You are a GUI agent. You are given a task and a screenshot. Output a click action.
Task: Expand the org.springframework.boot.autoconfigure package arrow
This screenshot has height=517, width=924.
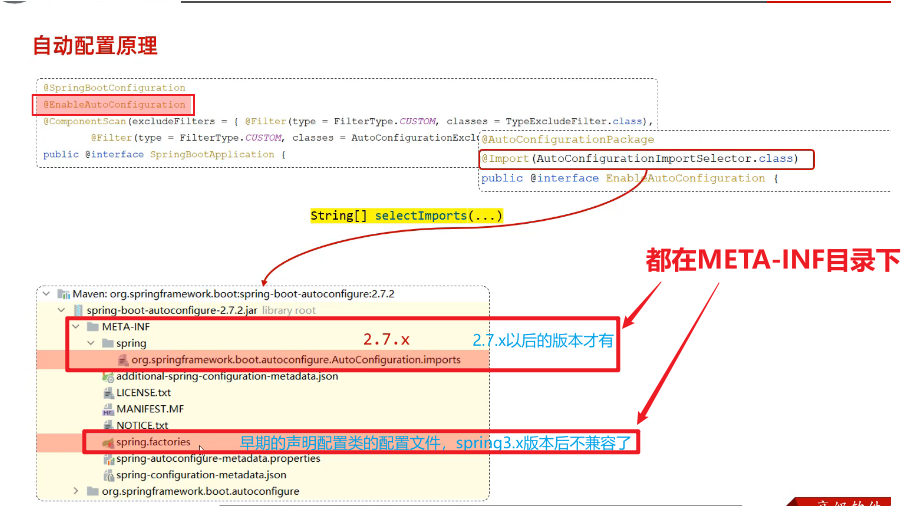(x=76, y=491)
